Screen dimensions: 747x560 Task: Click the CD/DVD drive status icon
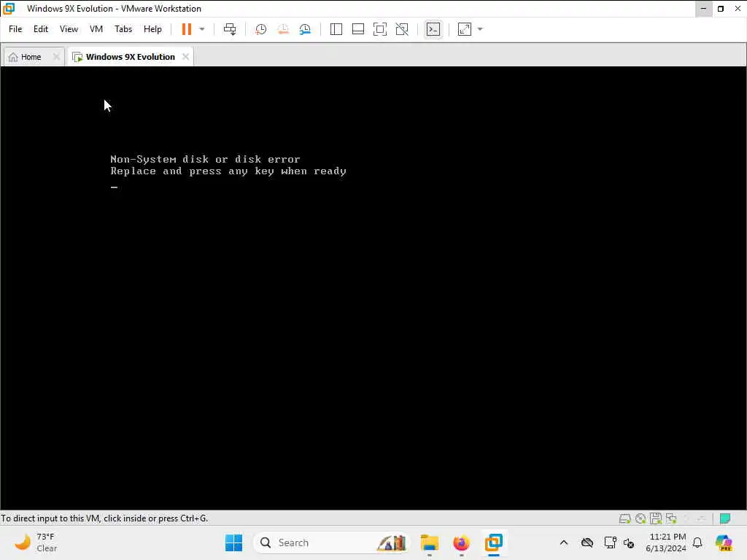click(x=640, y=518)
